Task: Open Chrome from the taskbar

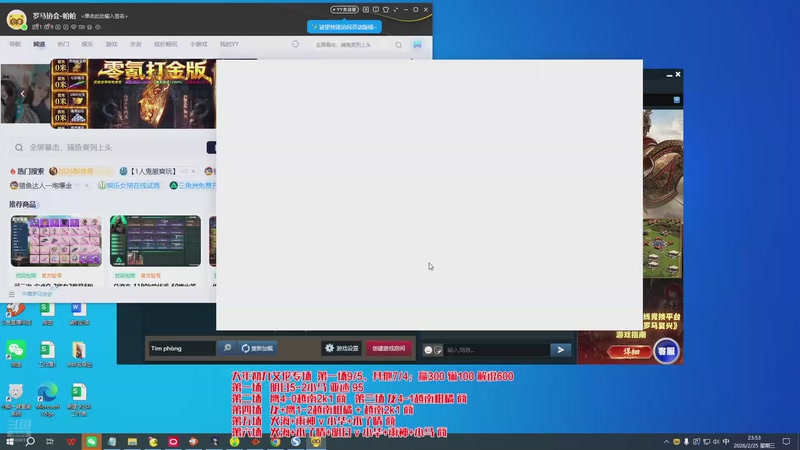Action: [275, 442]
